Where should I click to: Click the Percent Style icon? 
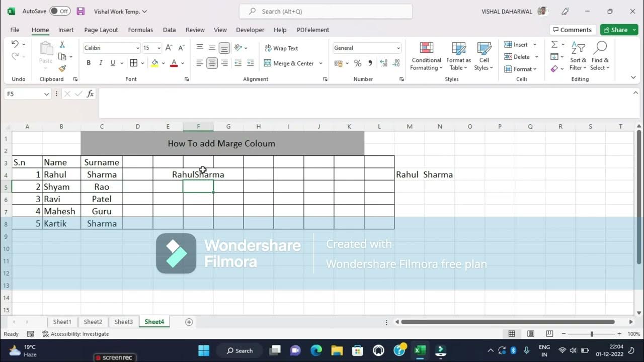point(358,63)
